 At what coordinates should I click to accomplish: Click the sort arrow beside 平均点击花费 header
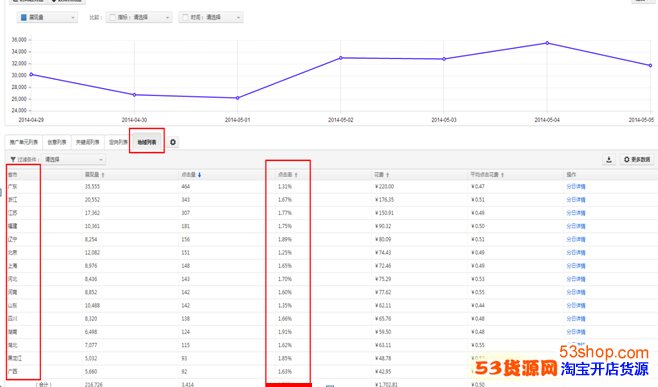click(502, 175)
